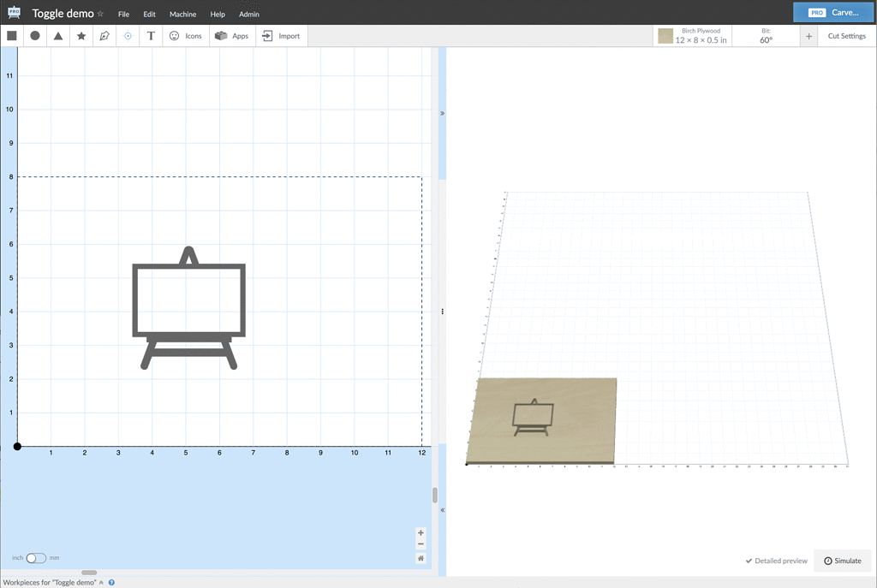Toggle the Detailed preview checkbox
Image resolution: width=877 pixels, height=588 pixels.
(x=775, y=561)
